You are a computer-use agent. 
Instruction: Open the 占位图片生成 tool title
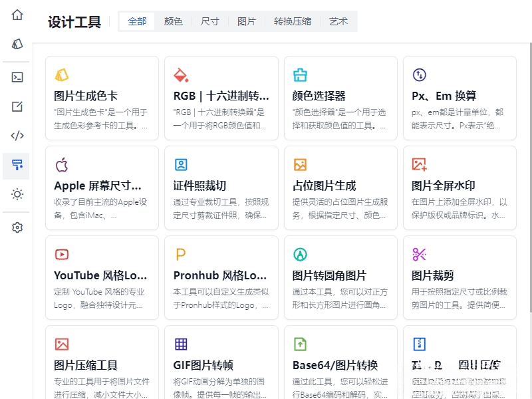(x=325, y=186)
